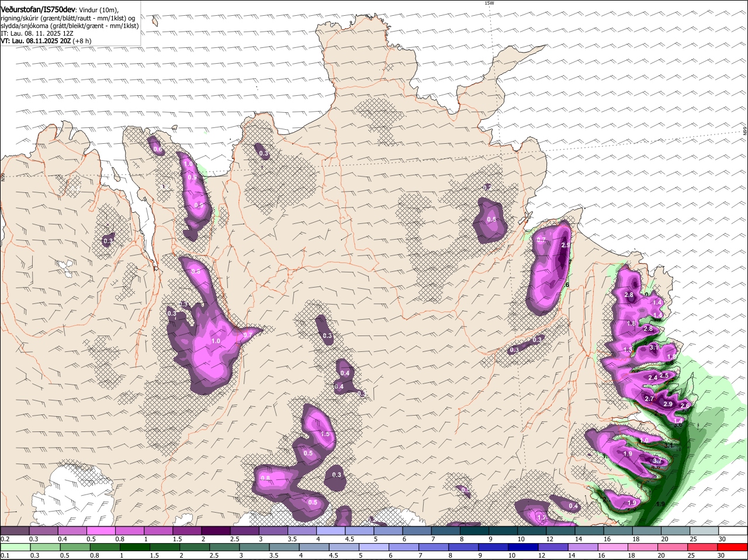Pick the light purple rain swatch labeled 14
Viewport: 748px width, 560px height.
(583, 547)
